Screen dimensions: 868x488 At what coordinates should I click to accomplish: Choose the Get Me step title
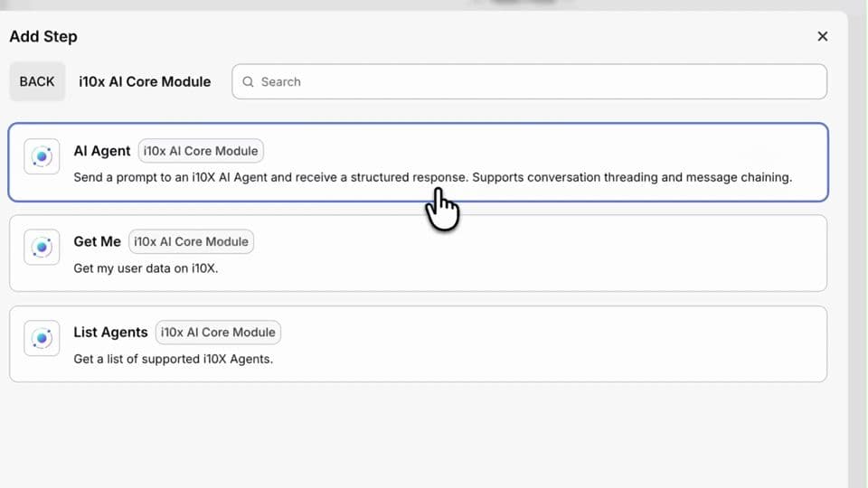point(97,241)
